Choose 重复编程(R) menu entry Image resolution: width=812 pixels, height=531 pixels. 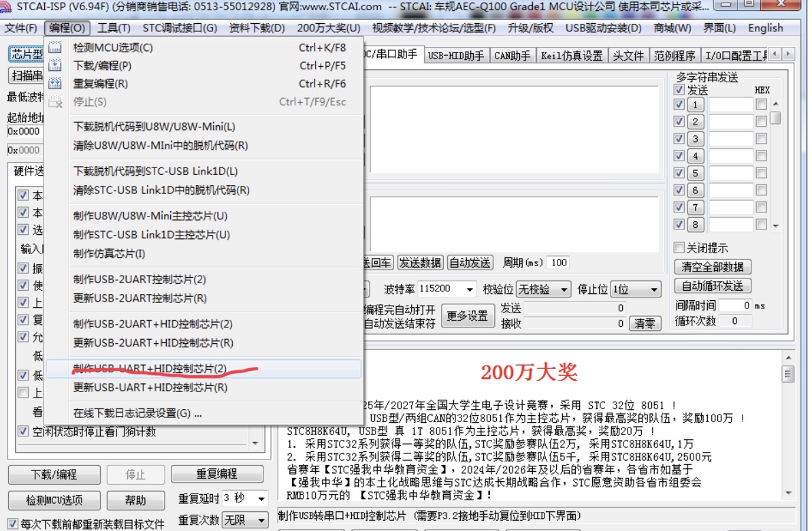pyautogui.click(x=204, y=84)
